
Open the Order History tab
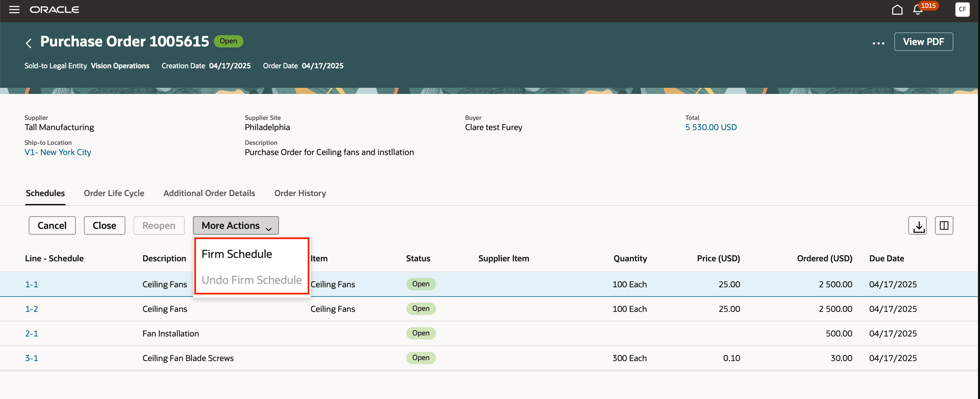coord(300,193)
